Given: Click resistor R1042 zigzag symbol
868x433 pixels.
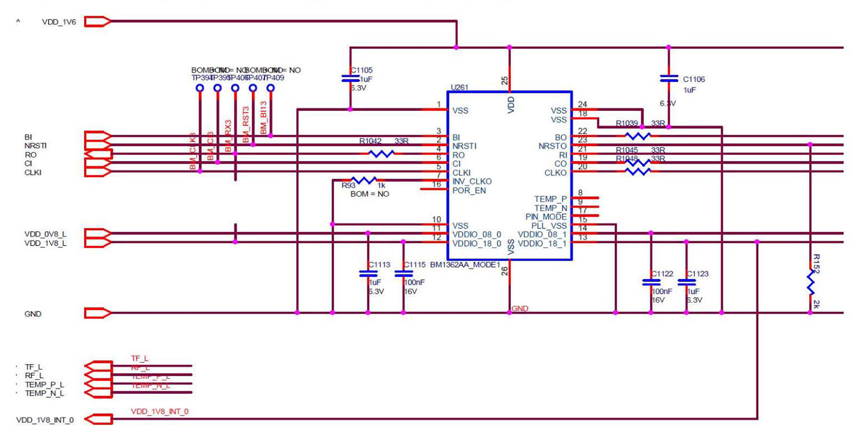Looking at the screenshot, I should click(x=381, y=154).
